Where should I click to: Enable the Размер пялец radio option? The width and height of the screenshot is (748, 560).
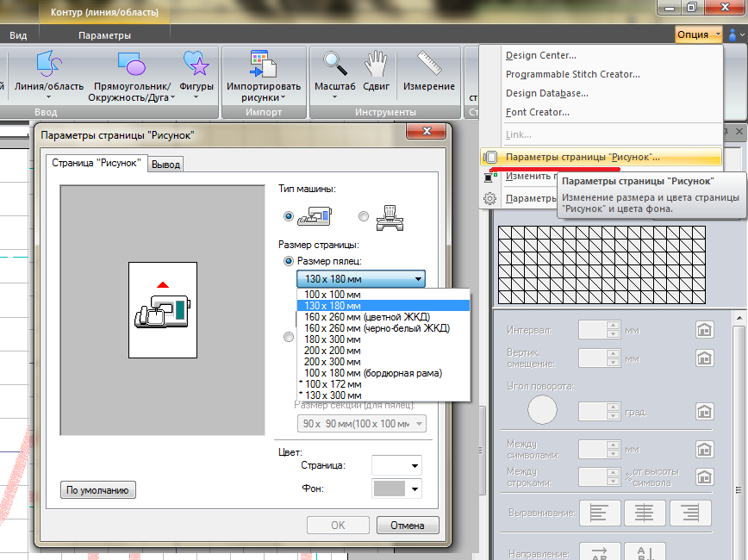289,261
